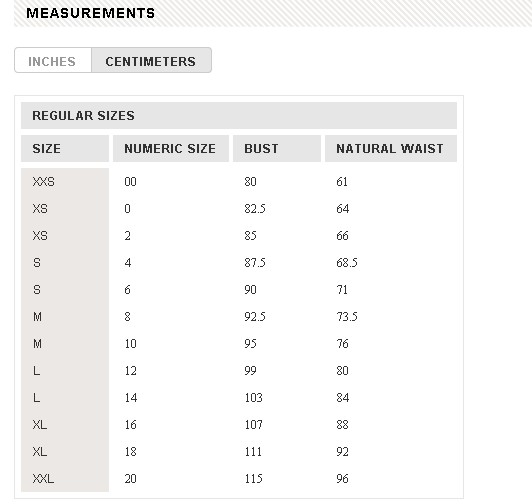Click the natural waist value 96
The image size is (532, 504).
(342, 479)
